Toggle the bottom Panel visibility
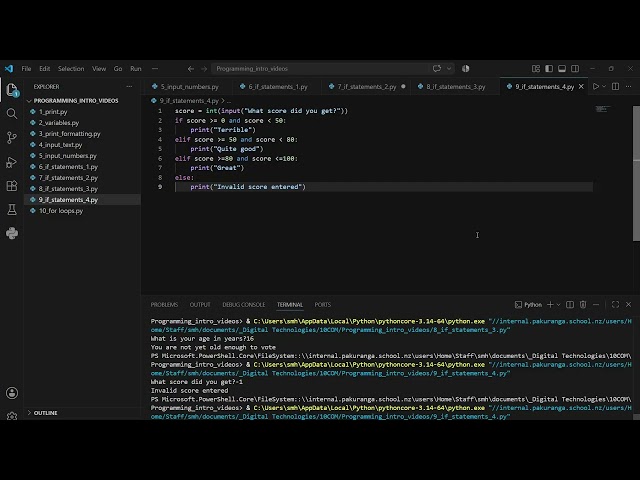Viewport: 640px width, 480px height. click(562, 69)
